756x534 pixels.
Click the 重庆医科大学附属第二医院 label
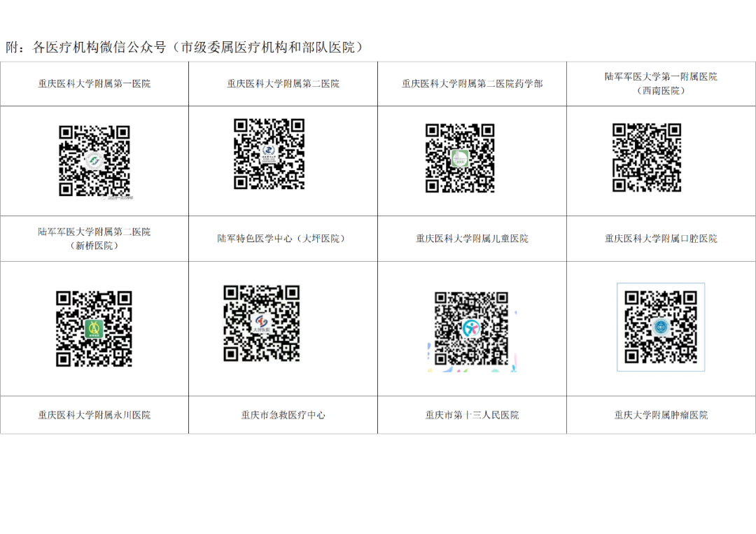coord(283,84)
